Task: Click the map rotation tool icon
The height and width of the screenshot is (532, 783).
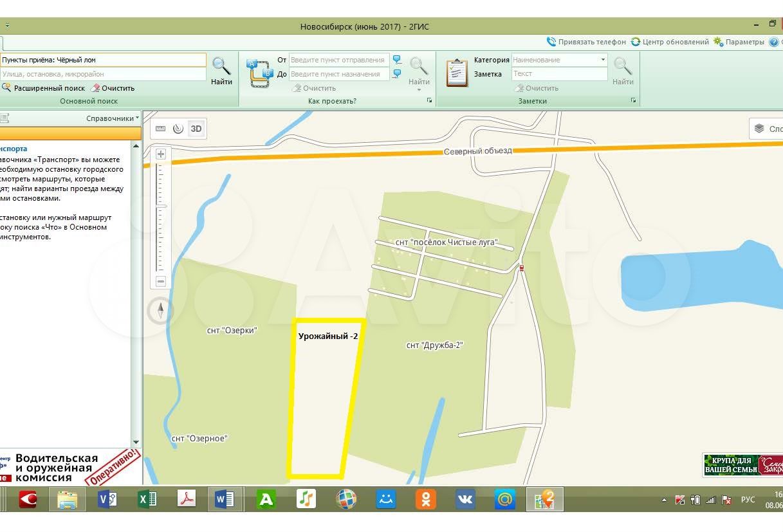Action: pos(178,129)
